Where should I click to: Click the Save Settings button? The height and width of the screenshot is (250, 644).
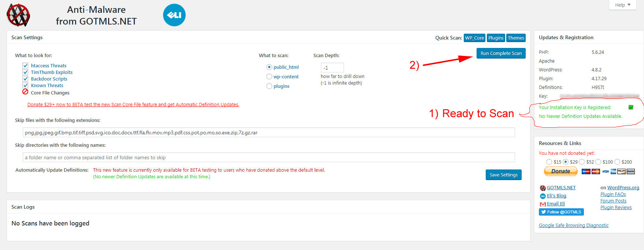[503, 175]
